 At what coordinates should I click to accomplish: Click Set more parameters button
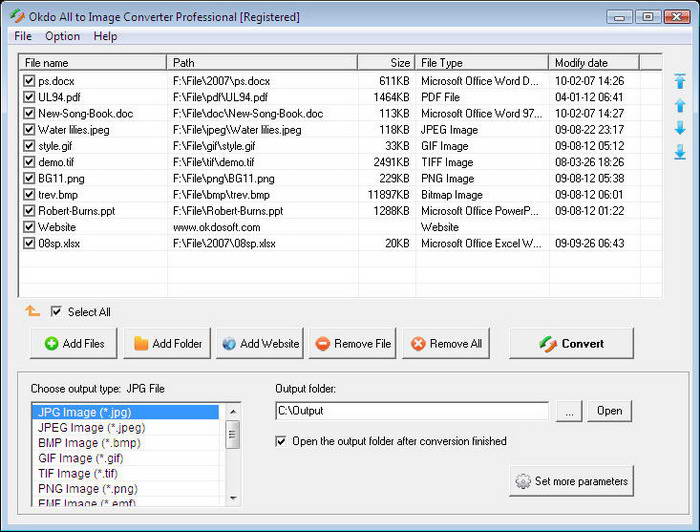(571, 481)
